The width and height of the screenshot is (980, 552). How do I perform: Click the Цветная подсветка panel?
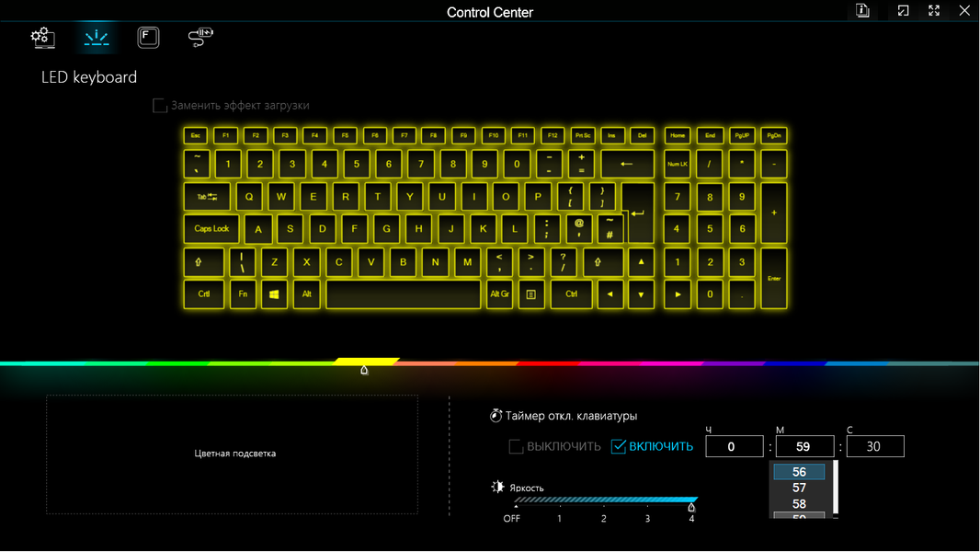pos(232,454)
